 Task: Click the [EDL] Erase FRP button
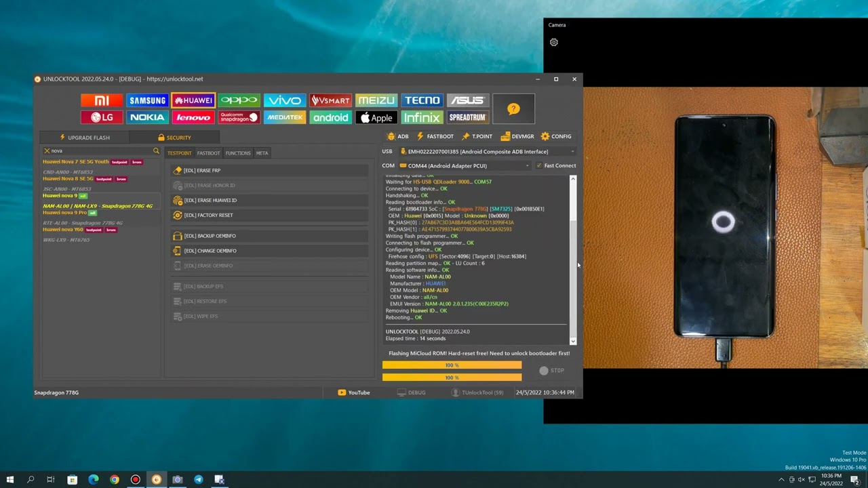(x=270, y=171)
